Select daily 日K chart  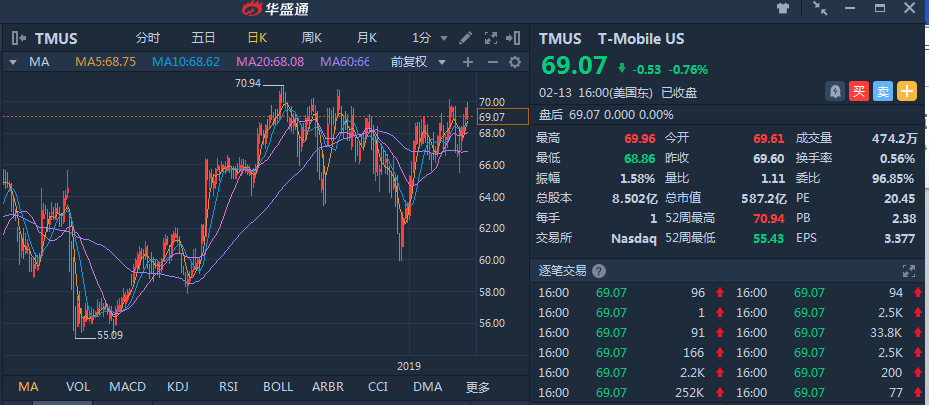[257, 38]
